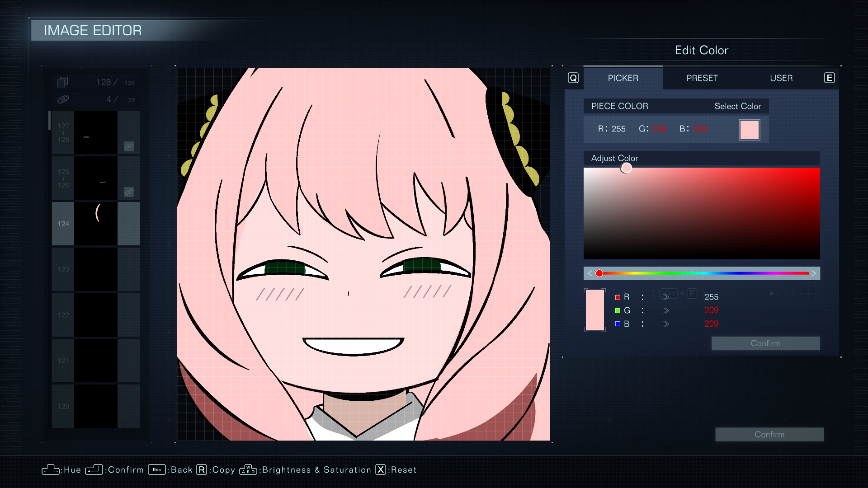Click the PIECE COLOR heading
The width and height of the screenshot is (868, 488).
pos(619,106)
